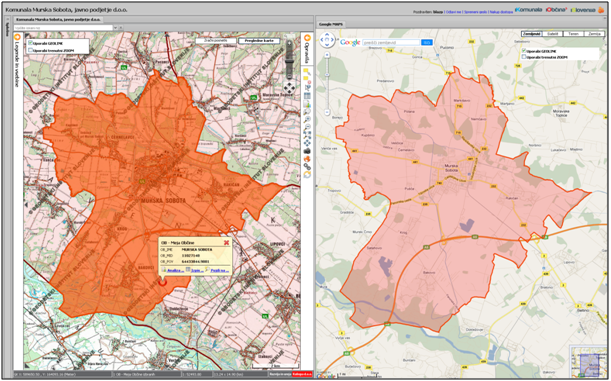Select the zoom out magnifier tool
Image resolution: width=611 pixels, height=381 pixels.
point(307,127)
